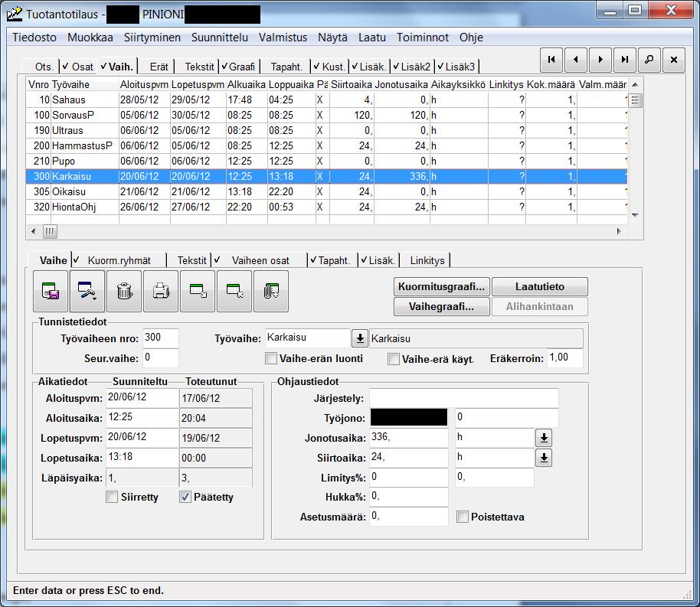Switch to the Graafi tab

pyautogui.click(x=238, y=67)
